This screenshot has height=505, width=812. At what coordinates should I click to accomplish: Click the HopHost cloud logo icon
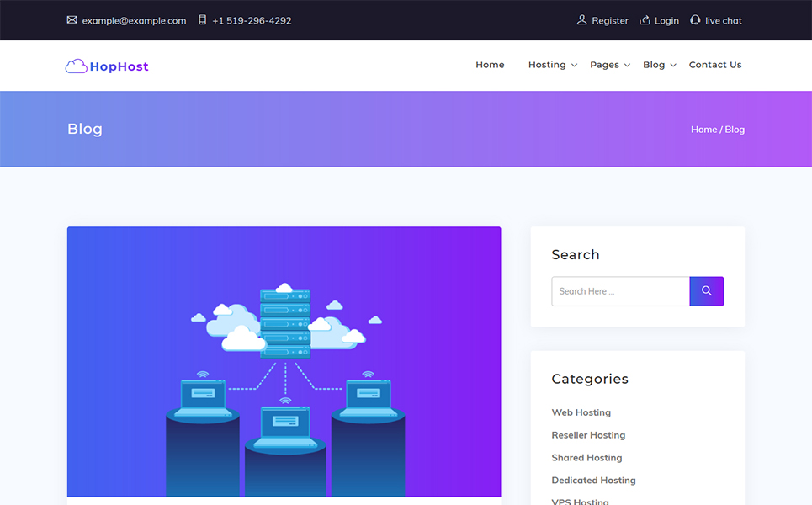click(76, 66)
